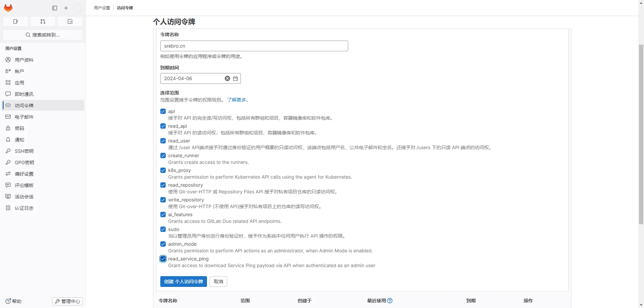Open the issues shortcut icon
Screen dimensions: 644x308
click(15, 21)
